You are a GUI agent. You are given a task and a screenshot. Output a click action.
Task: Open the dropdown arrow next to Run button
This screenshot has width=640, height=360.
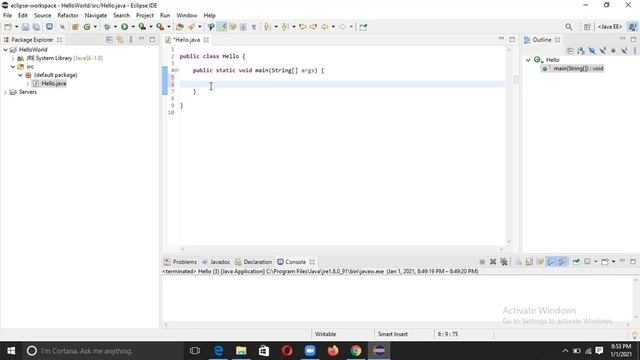pos(133,27)
